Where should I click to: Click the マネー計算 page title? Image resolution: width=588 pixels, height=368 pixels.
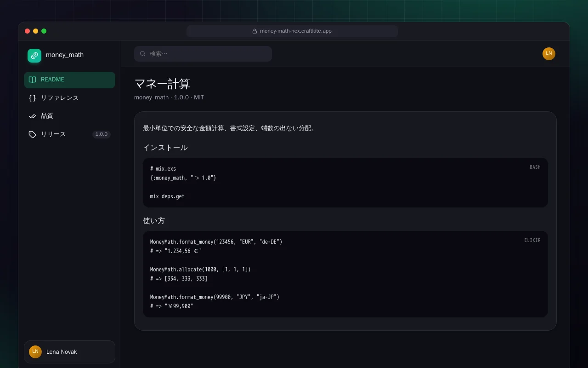162,84
